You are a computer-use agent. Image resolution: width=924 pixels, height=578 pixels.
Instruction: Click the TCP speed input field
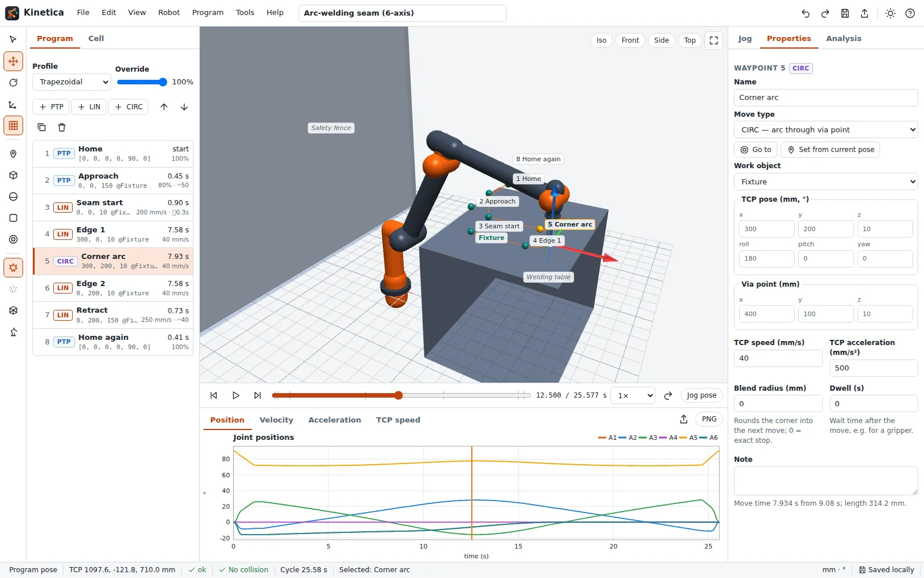pos(778,358)
